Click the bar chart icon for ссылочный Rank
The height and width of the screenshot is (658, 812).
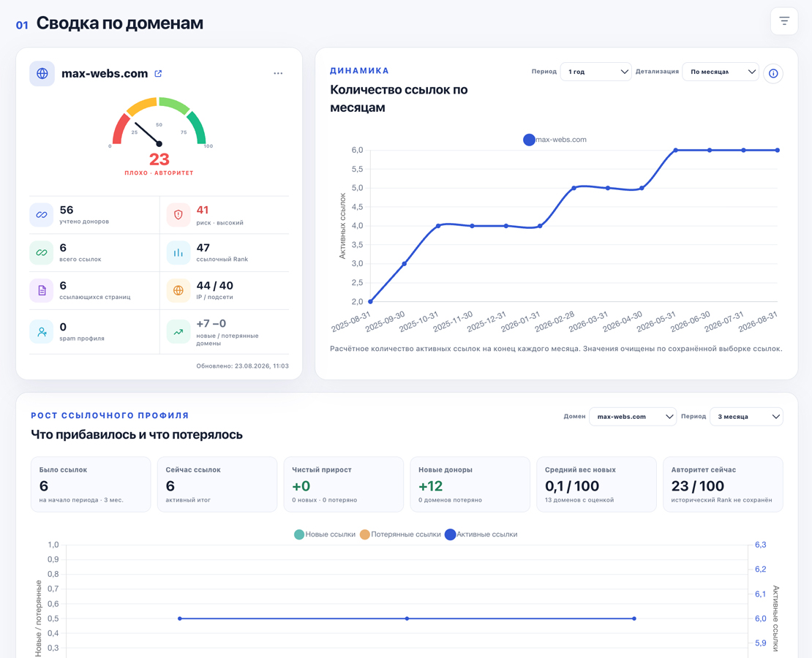pos(178,253)
